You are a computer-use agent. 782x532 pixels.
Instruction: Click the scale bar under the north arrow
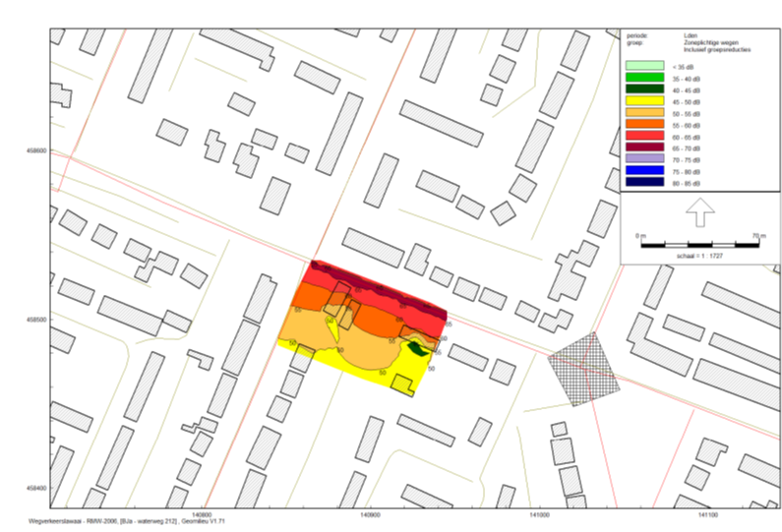[x=699, y=241]
